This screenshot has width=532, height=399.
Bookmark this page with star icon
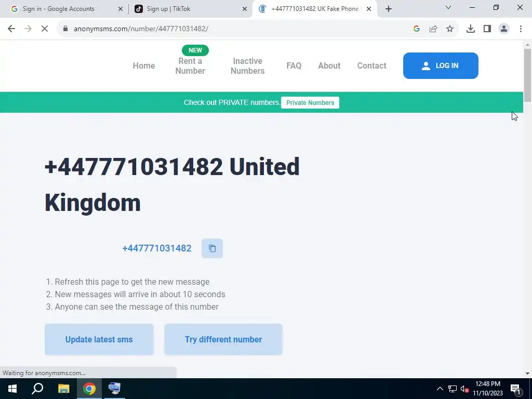point(450,29)
